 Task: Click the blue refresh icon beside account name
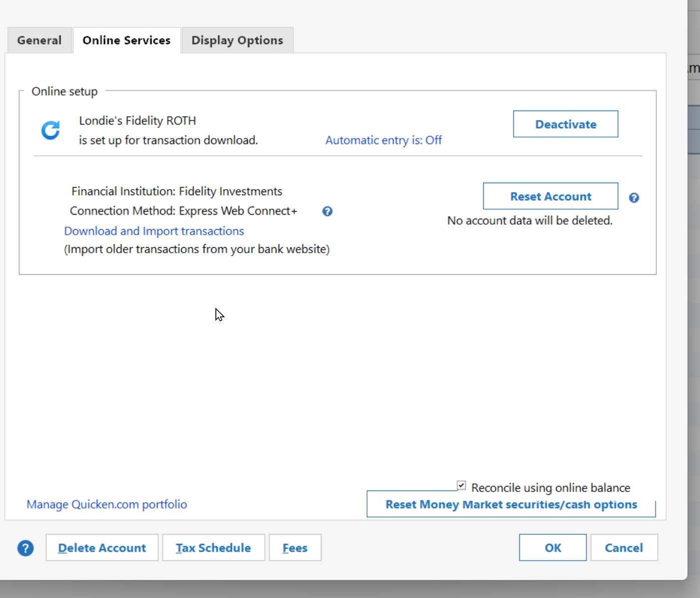(51, 130)
